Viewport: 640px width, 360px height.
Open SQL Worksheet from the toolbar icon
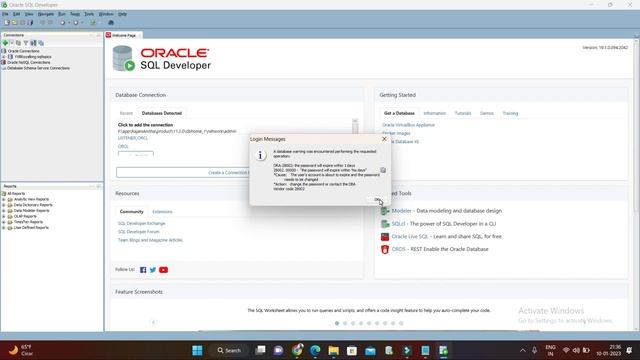93,23
